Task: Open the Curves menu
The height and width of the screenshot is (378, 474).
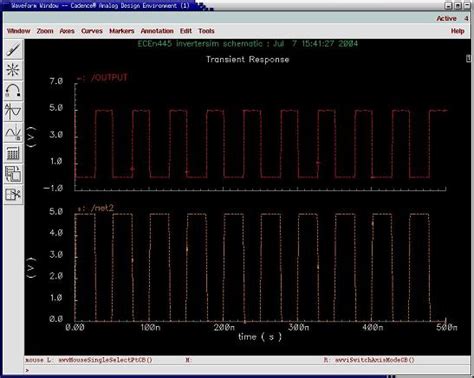Action: (92, 31)
